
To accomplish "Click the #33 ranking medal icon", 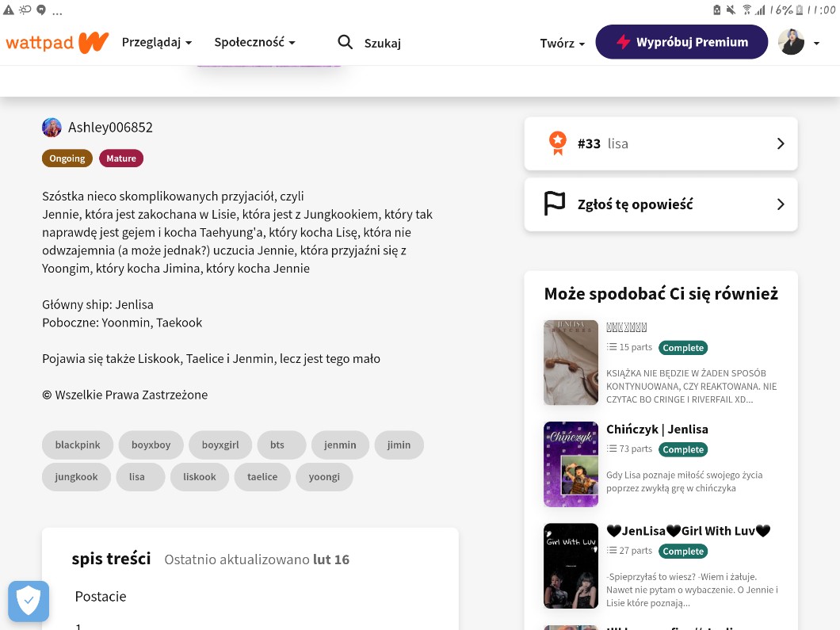I will click(x=558, y=143).
